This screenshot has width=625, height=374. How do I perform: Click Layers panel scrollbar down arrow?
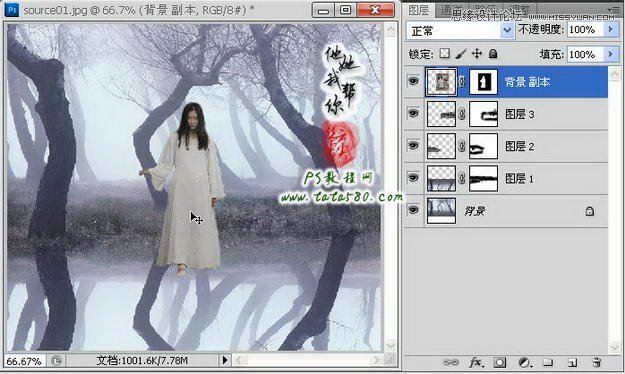pos(615,348)
